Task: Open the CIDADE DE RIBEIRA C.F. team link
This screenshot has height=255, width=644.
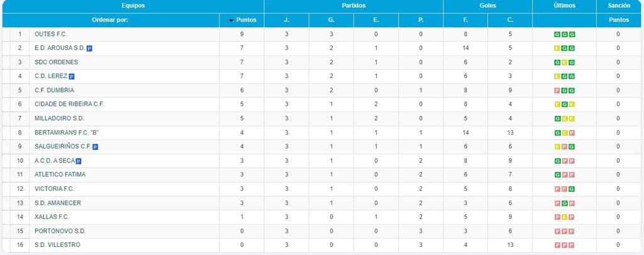Action: click(x=69, y=105)
